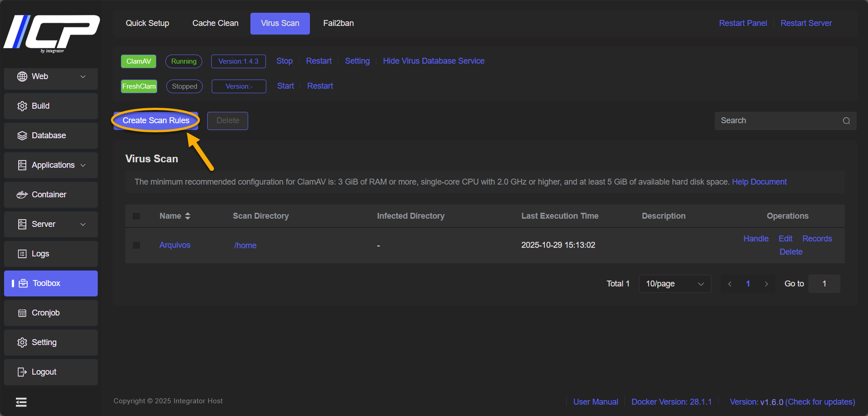Click the Logout door icon
This screenshot has height=416, width=868.
pyautogui.click(x=22, y=372)
